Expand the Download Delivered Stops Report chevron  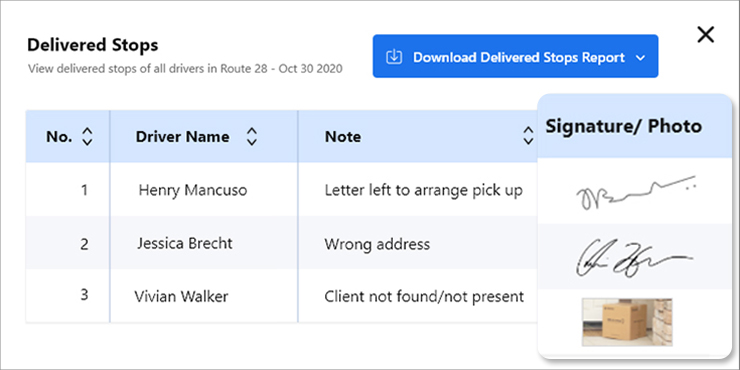[x=640, y=58]
